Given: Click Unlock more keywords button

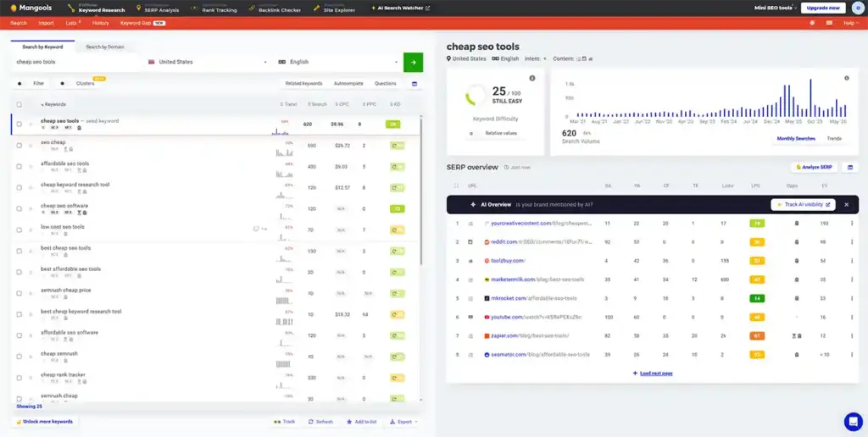Looking at the screenshot, I should pyautogui.click(x=44, y=422).
